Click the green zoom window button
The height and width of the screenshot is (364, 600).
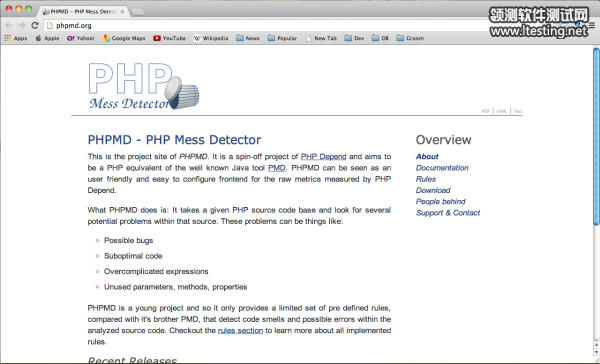point(28,8)
